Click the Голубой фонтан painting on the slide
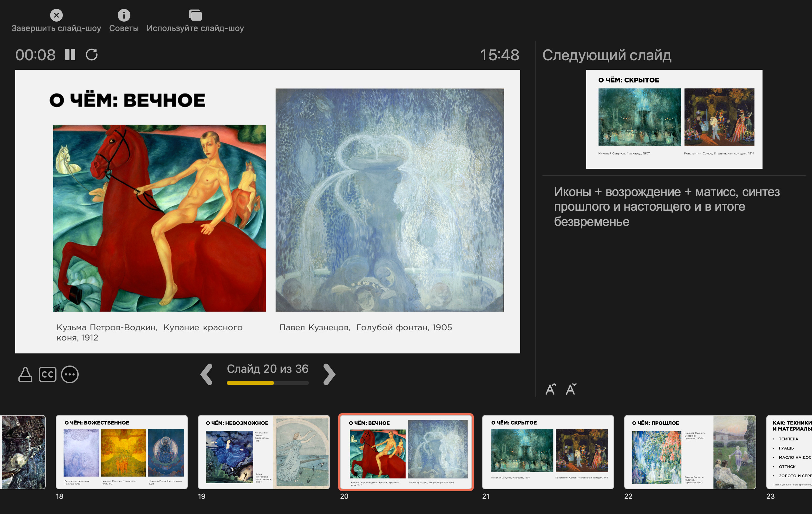The width and height of the screenshot is (812, 514). tap(390, 200)
